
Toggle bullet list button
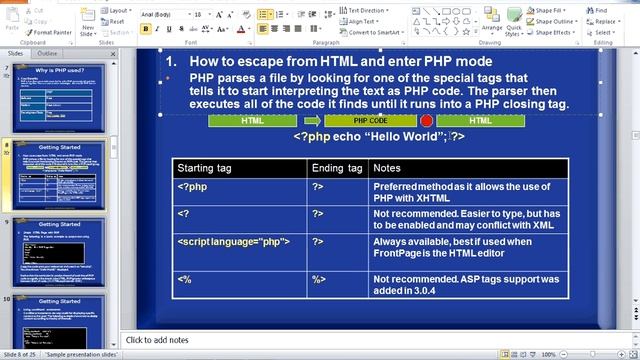pyautogui.click(x=262, y=15)
